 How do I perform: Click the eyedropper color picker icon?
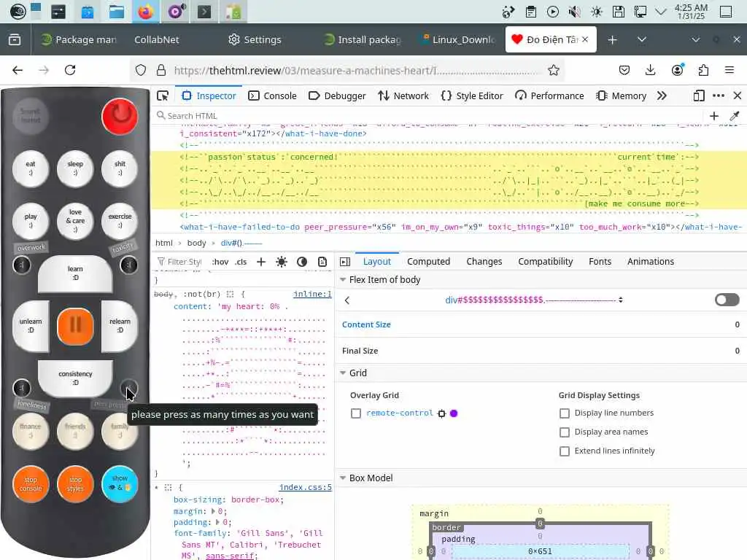(734, 116)
